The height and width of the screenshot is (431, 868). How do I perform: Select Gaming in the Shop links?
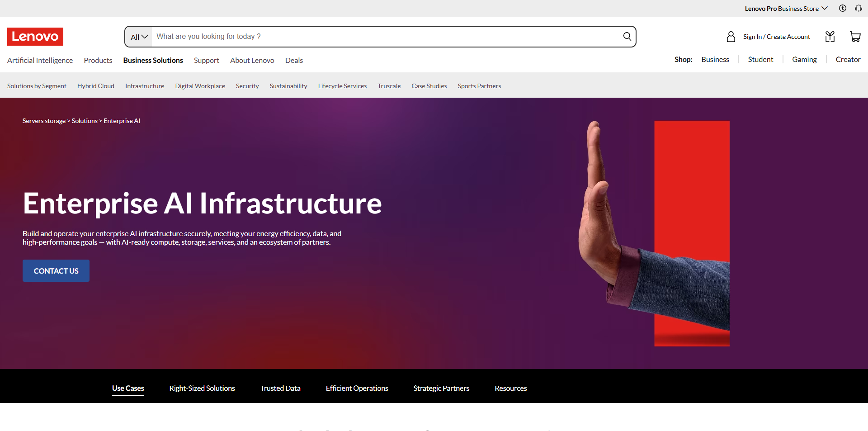tap(804, 59)
